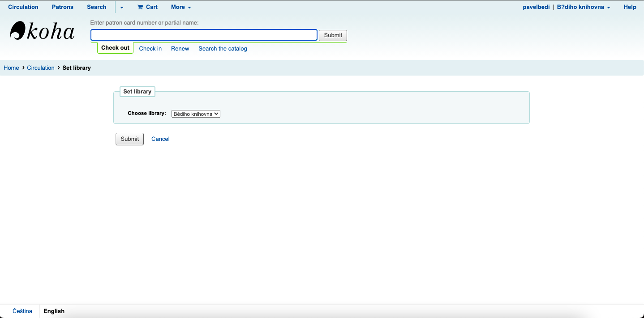Switch language to Čeština
This screenshot has width=644, height=318.
[x=22, y=311]
